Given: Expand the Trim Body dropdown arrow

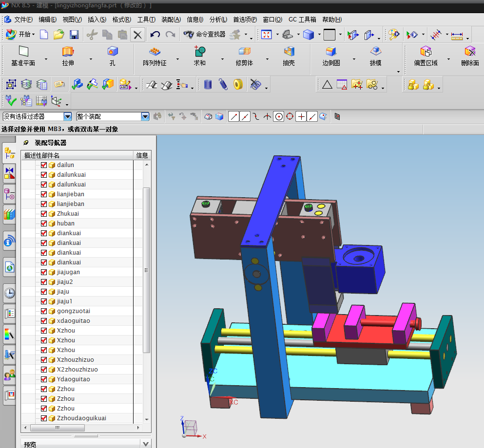Looking at the screenshot, I should (267, 59).
